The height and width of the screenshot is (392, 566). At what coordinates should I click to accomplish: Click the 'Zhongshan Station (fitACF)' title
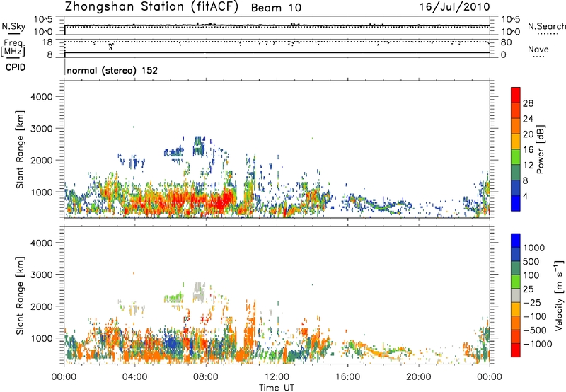pos(151,7)
